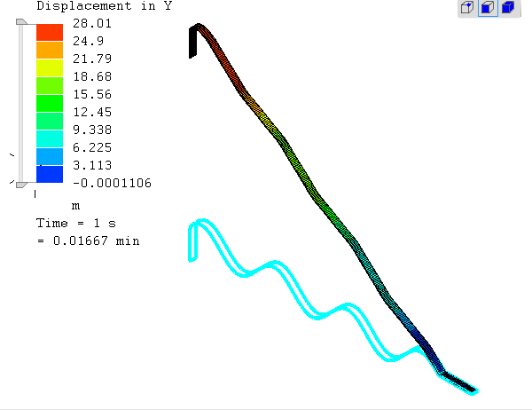Pick the light blue 6.225 legend band
532x410 pixels.
pyautogui.click(x=50, y=156)
